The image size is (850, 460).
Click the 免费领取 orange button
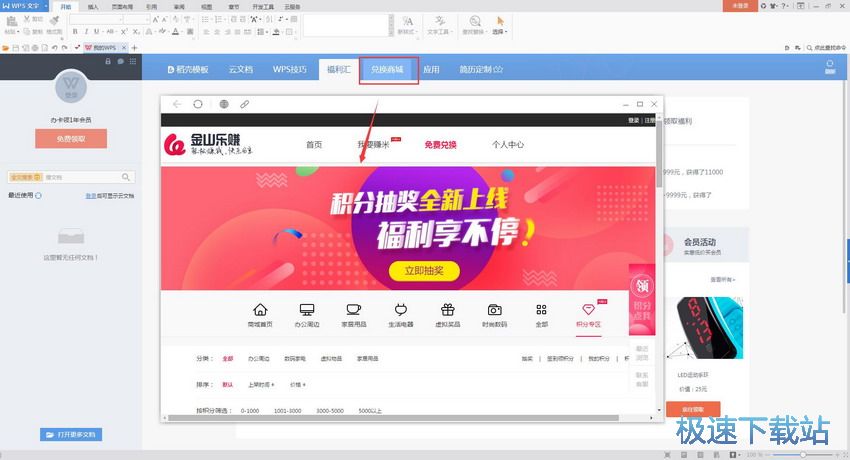point(71,139)
